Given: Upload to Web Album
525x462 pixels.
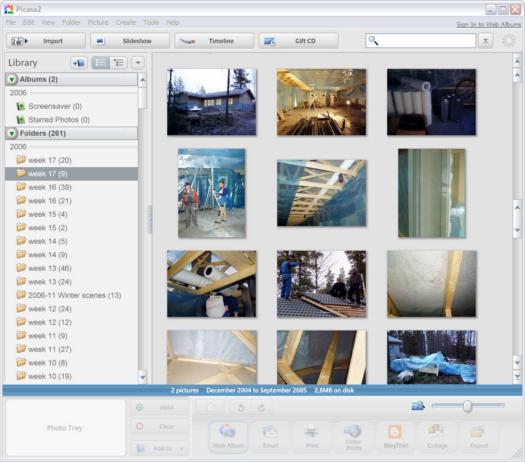Looking at the screenshot, I should click(x=228, y=437).
